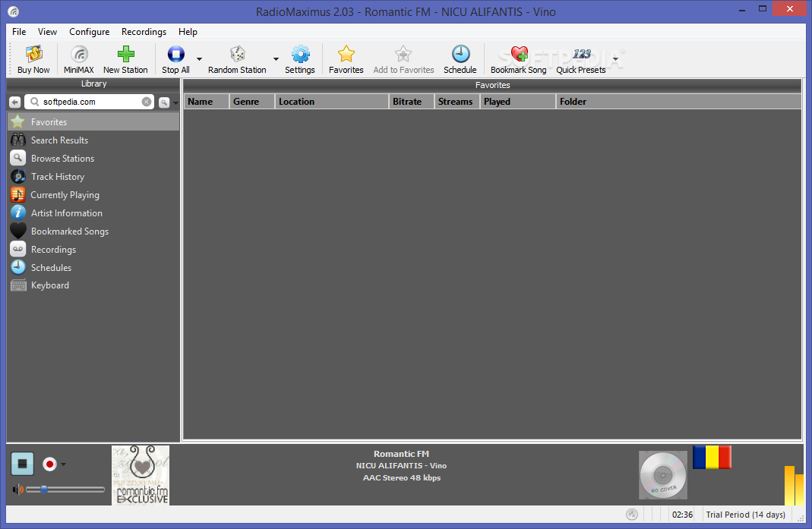The width and height of the screenshot is (812, 529).
Task: Clear the softpedia.com search text
Action: (147, 102)
